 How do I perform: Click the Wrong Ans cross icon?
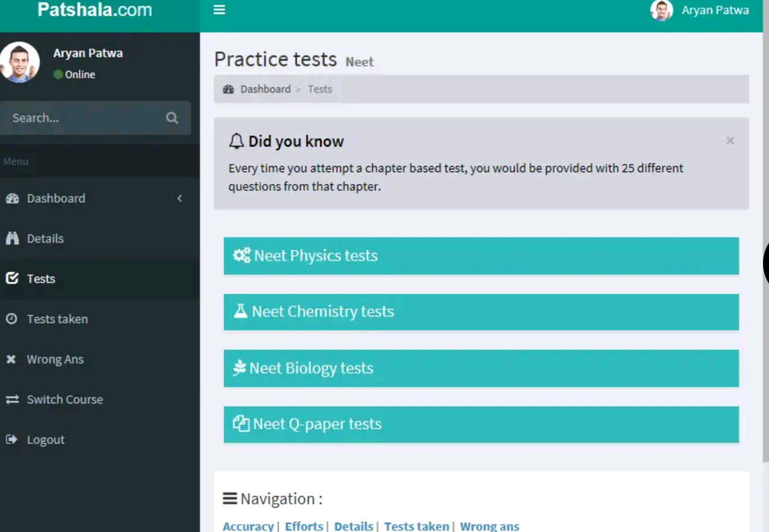(11, 359)
